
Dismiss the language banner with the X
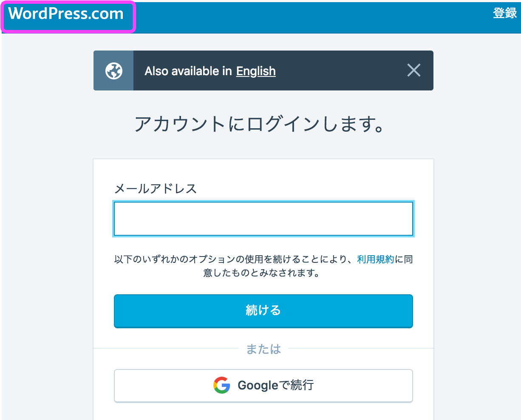click(413, 70)
